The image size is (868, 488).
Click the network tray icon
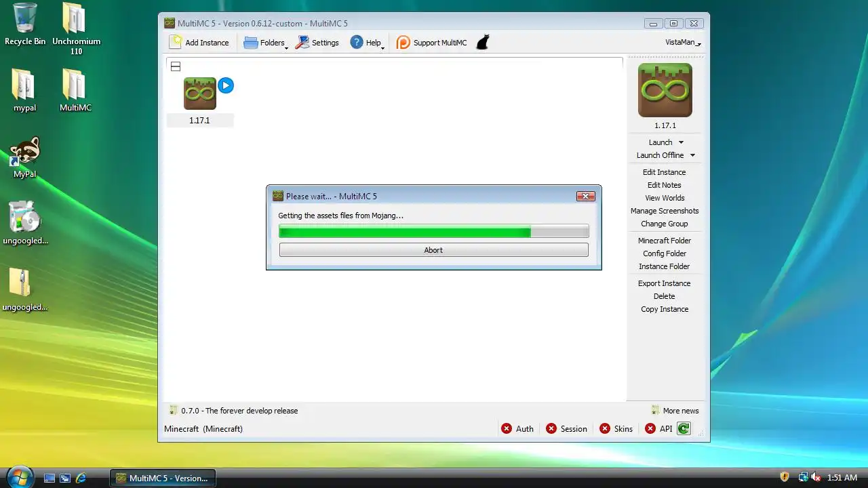point(802,477)
